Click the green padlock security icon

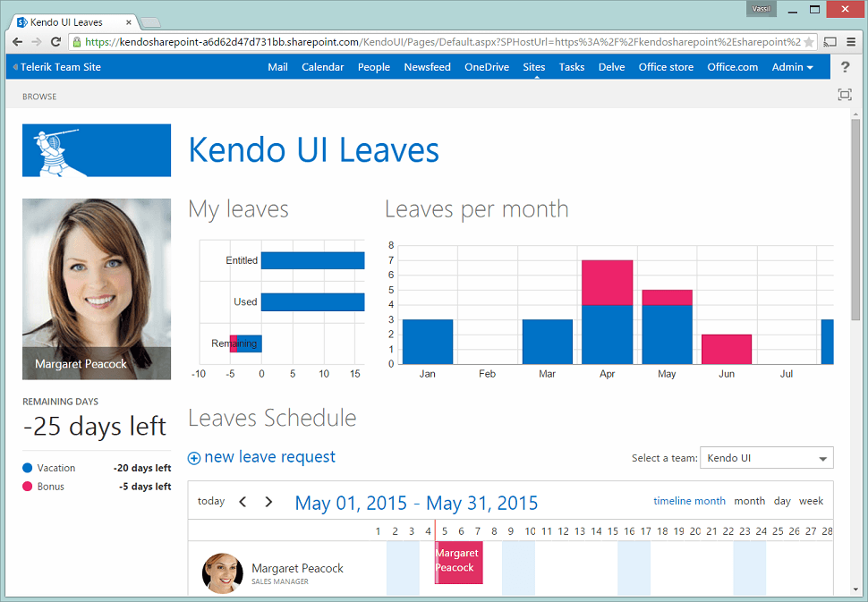pyautogui.click(x=76, y=42)
